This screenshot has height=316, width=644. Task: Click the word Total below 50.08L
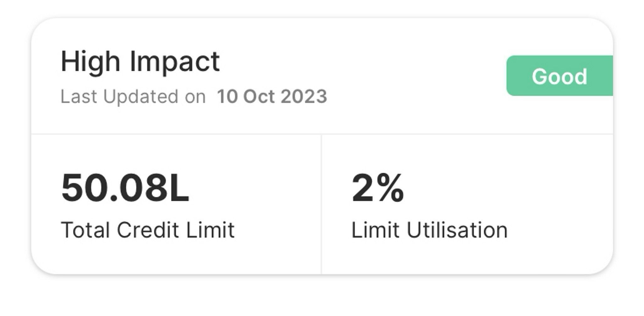click(85, 230)
